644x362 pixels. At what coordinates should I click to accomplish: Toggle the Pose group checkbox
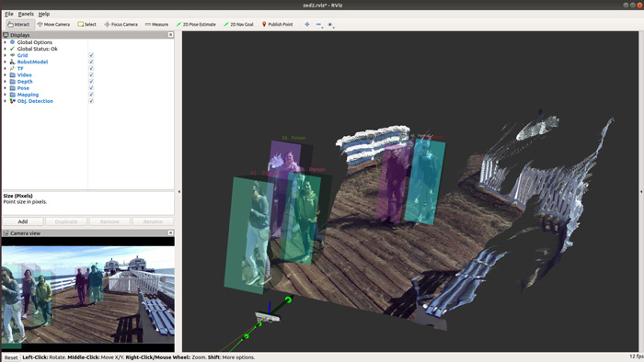[x=91, y=88]
